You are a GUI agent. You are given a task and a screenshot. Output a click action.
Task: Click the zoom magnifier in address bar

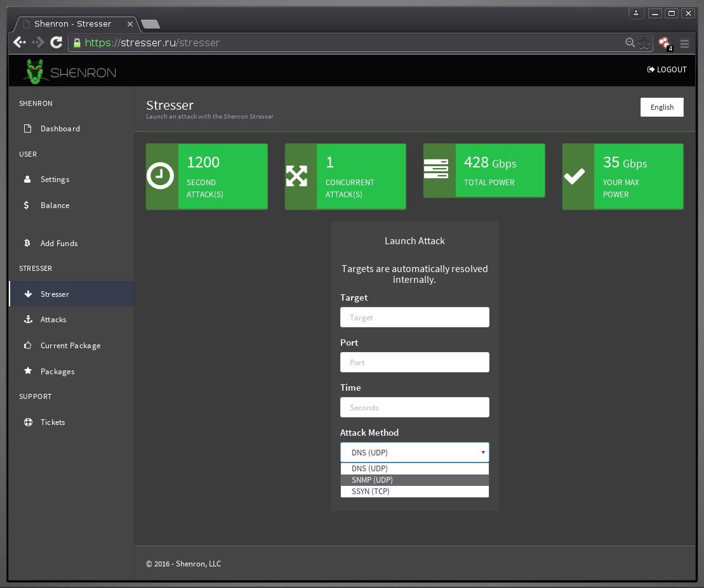tap(630, 42)
